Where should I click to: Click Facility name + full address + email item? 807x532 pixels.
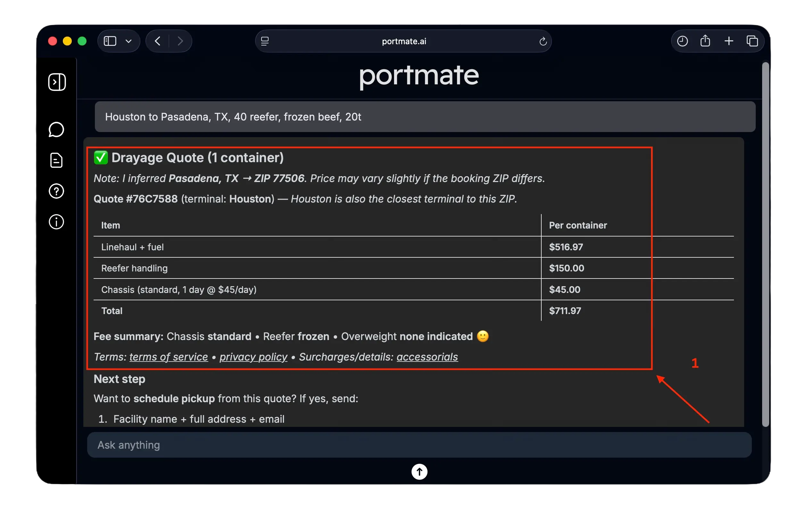click(198, 419)
